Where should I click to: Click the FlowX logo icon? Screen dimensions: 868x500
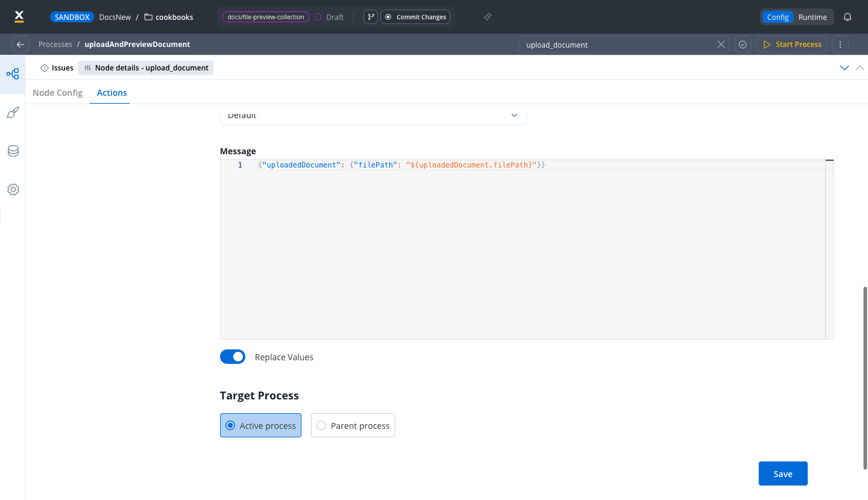(x=19, y=16)
